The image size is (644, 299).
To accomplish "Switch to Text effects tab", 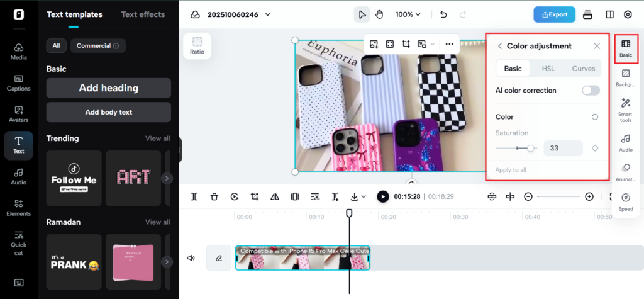I will (x=143, y=14).
